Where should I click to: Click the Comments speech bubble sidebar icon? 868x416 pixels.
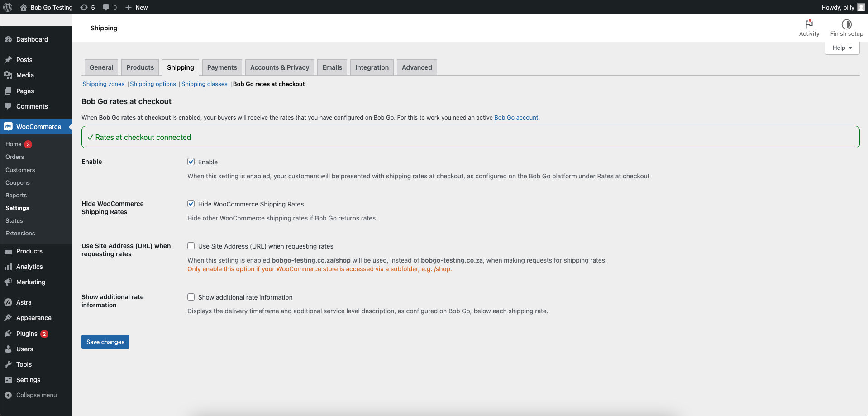coord(8,106)
